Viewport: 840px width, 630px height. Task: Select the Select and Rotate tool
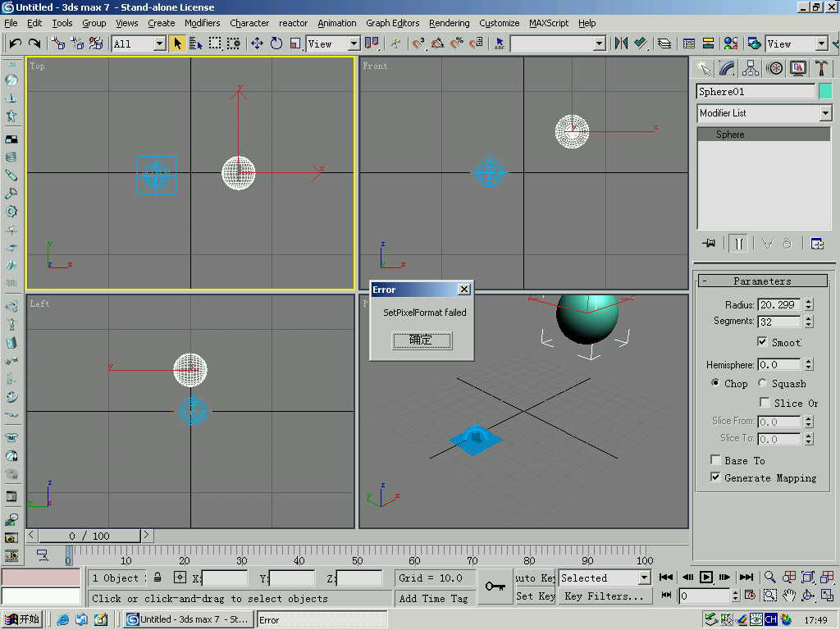point(276,43)
